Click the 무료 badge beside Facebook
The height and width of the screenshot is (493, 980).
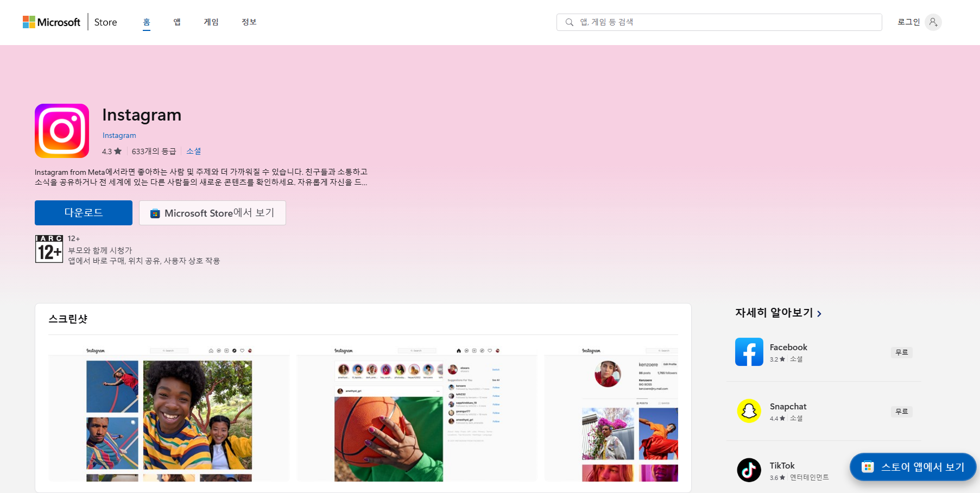pos(902,352)
